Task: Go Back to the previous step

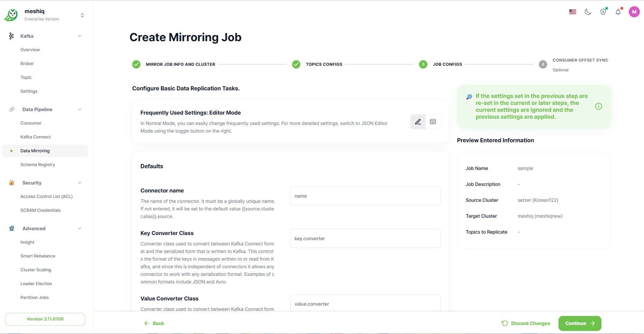Action: tap(154, 323)
